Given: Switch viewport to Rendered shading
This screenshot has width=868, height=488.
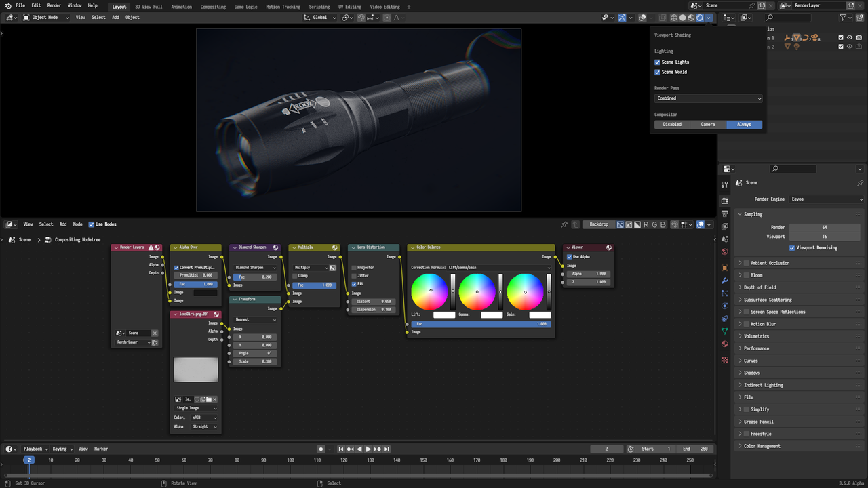Looking at the screenshot, I should pyautogui.click(x=701, y=18).
